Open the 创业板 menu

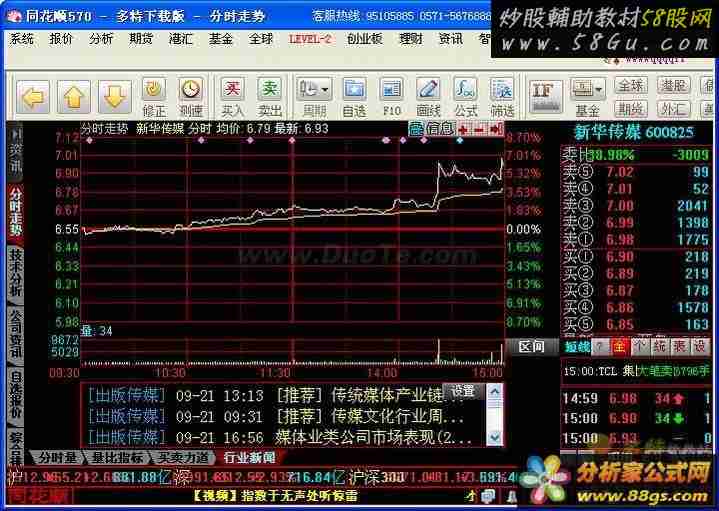[x=365, y=39]
